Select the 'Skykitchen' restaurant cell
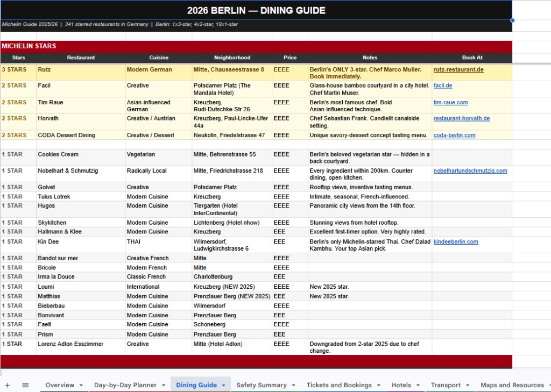The image size is (551, 392). point(81,223)
